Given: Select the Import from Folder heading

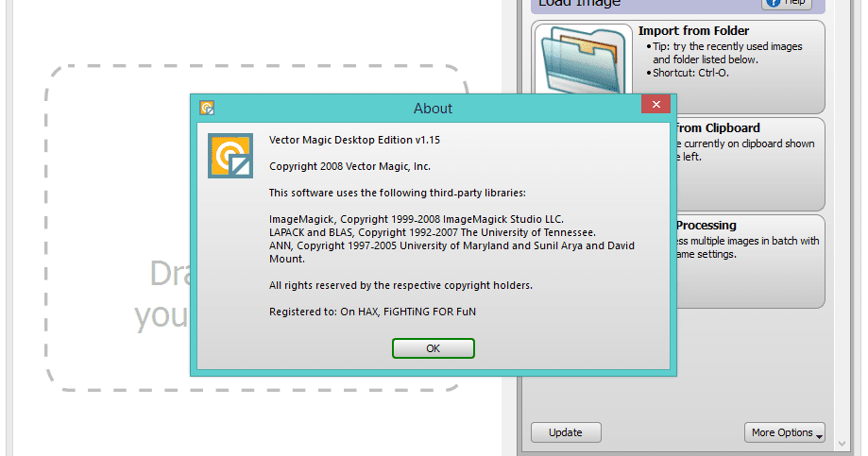Looking at the screenshot, I should (x=693, y=30).
